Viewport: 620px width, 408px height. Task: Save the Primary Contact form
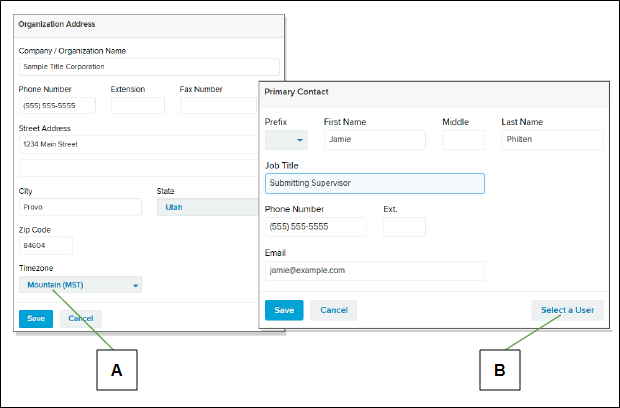click(284, 310)
